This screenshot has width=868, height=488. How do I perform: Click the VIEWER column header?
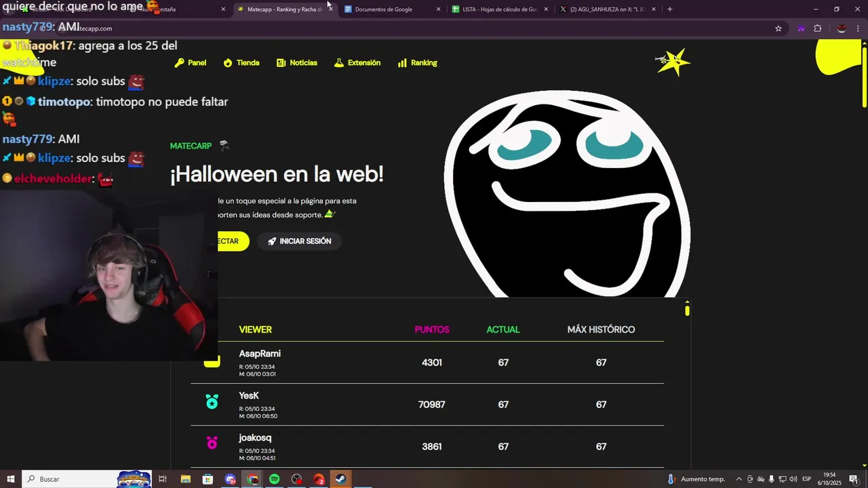pyautogui.click(x=256, y=329)
